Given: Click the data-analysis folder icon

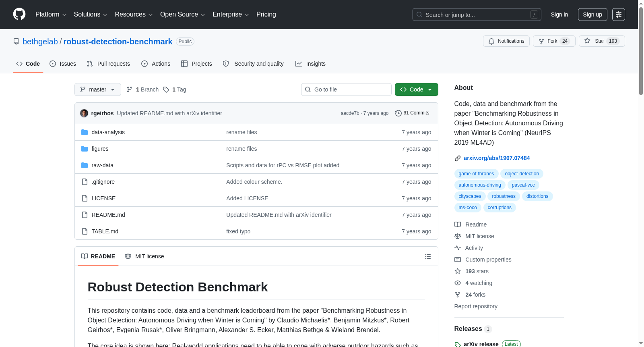Looking at the screenshot, I should 85,132.
